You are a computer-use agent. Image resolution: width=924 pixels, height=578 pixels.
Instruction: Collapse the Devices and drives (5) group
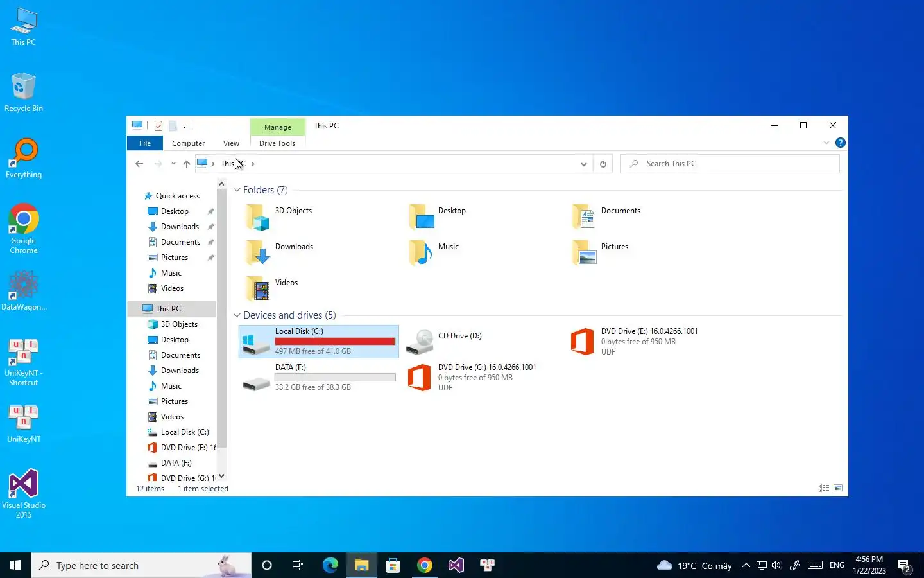click(237, 315)
